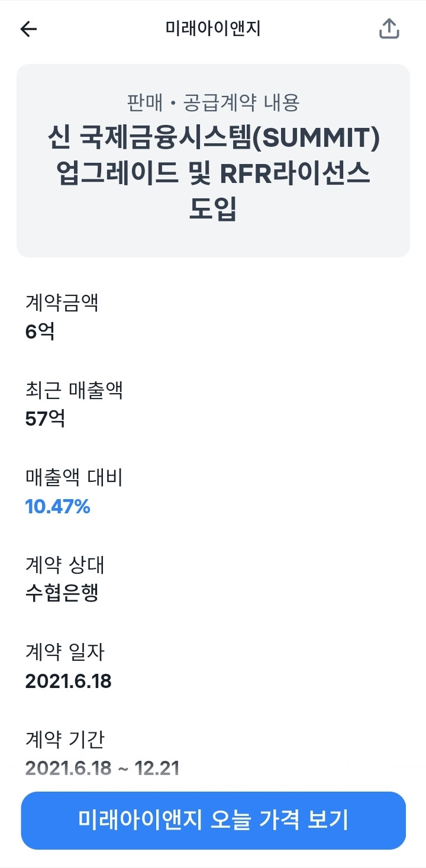Tap the blue 10.47% percentage
Viewport: 426px width, 868px height.
[57, 506]
